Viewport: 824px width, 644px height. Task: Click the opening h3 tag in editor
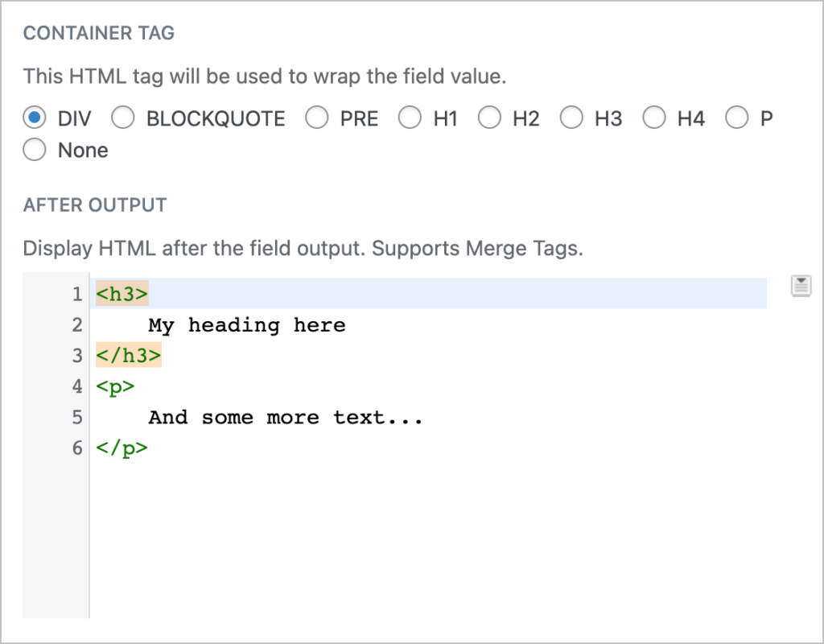click(x=122, y=293)
